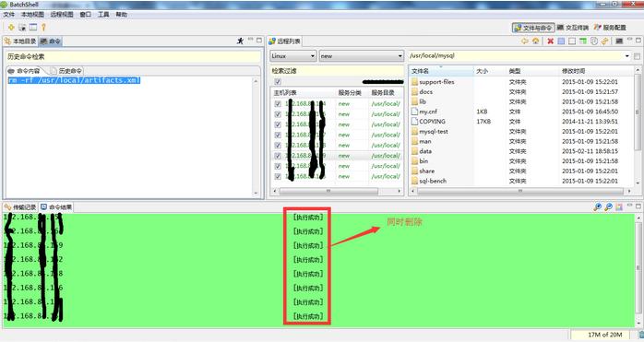Toggle the last host row checkbox
This screenshot has width=644, height=342.
[278, 177]
